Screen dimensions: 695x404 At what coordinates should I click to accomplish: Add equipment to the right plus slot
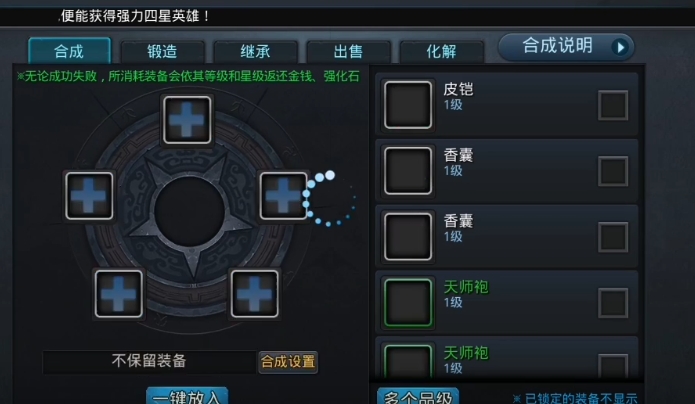[x=284, y=196]
